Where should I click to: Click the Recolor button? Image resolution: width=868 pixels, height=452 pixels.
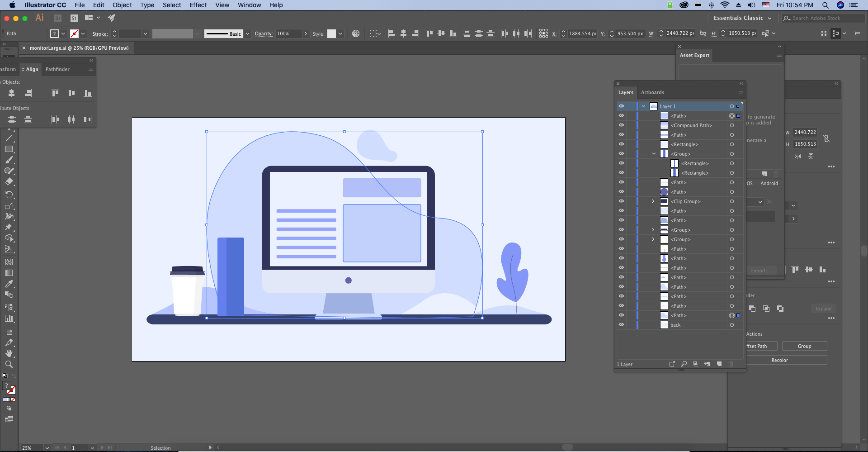(x=779, y=360)
